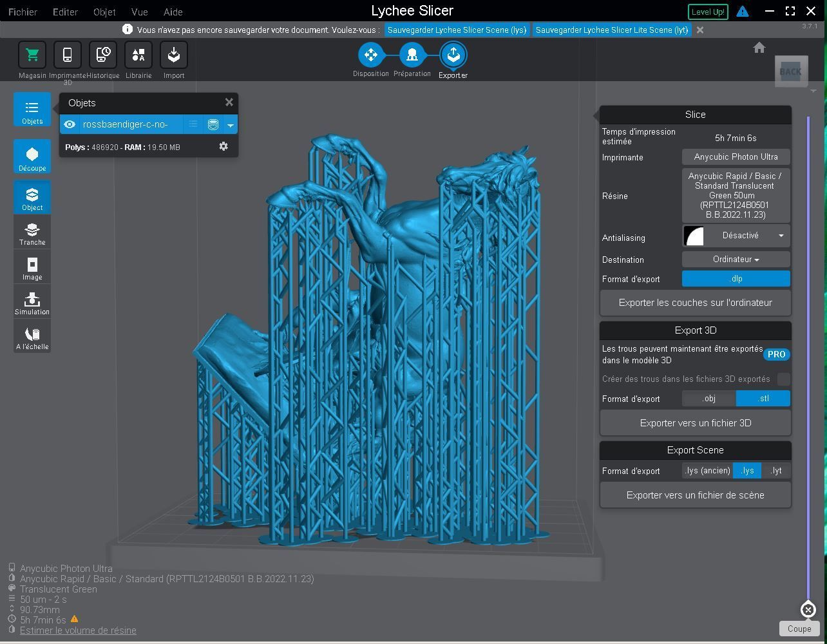The height and width of the screenshot is (644, 827).
Task: Select the .lyt scene format
Action: click(x=776, y=471)
